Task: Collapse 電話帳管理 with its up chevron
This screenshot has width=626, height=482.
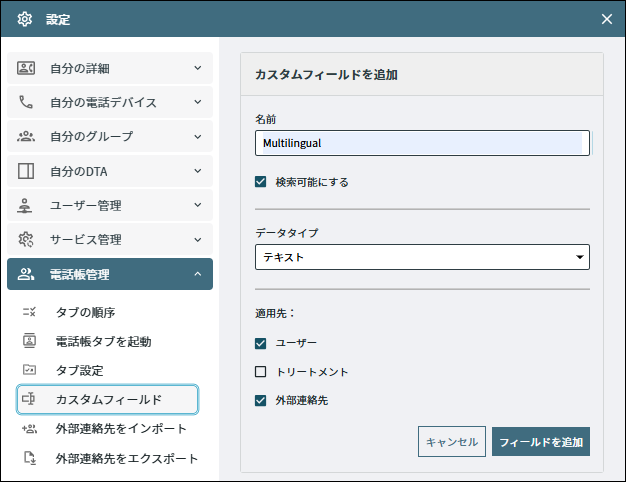Action: click(198, 274)
